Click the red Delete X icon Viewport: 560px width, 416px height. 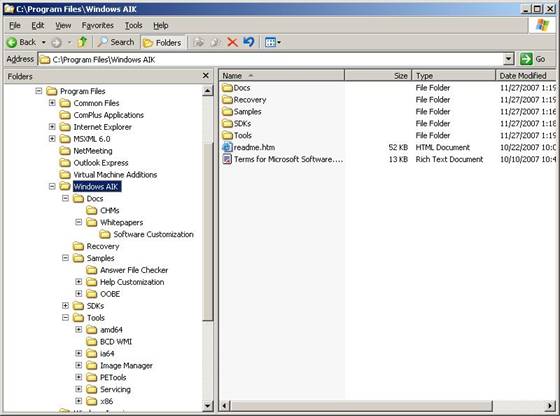point(232,42)
